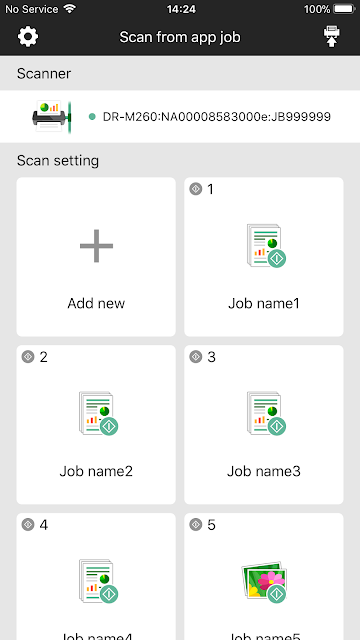Select the DR-M260 scanner icon
This screenshot has width=360, height=640.
pos(52,116)
